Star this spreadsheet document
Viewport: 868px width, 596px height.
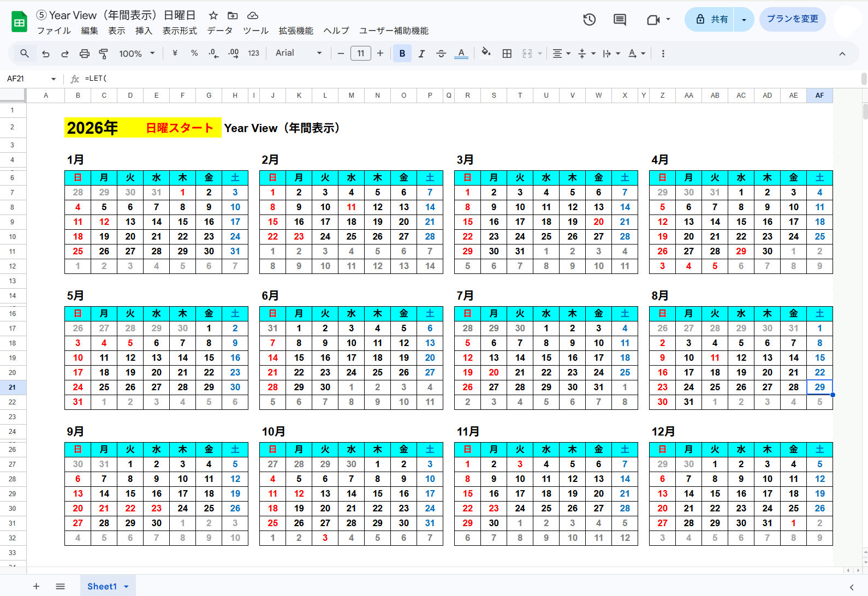click(213, 15)
